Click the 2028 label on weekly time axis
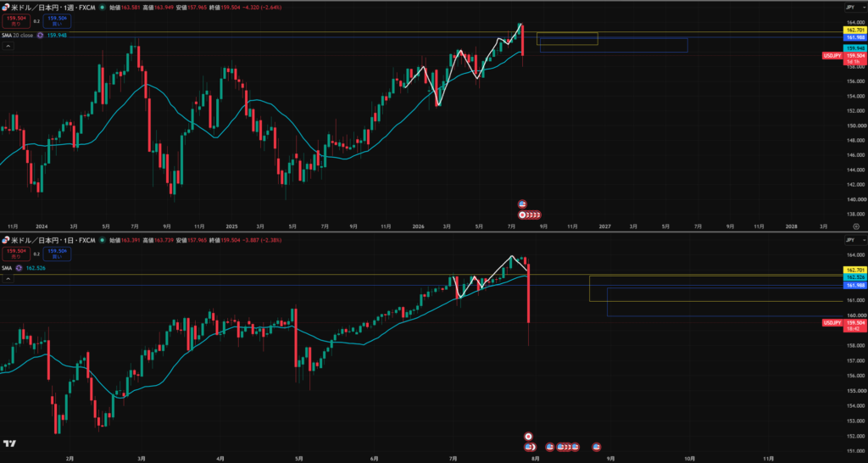 point(792,226)
